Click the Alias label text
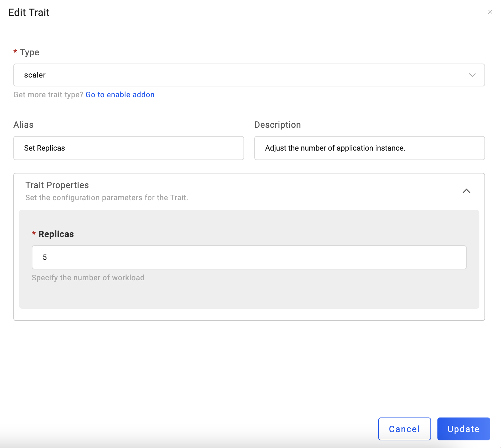 [x=24, y=125]
